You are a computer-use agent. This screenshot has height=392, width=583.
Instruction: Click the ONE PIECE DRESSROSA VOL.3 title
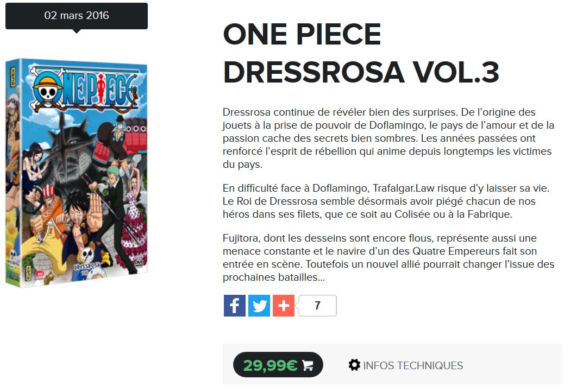tap(361, 53)
